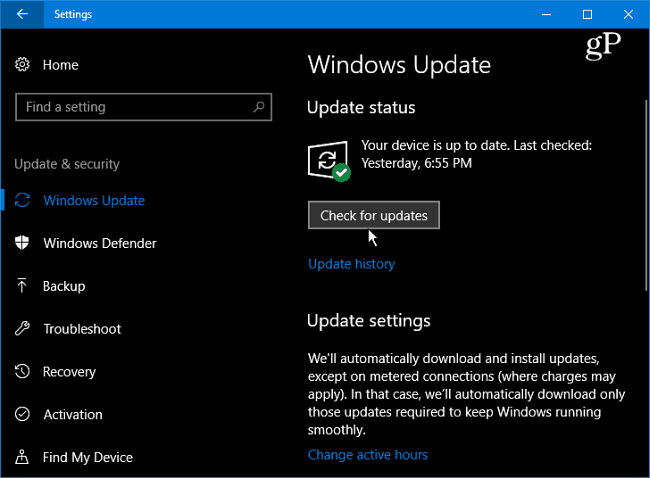Minimize the Settings window
This screenshot has width=650, height=478.
[x=546, y=15]
